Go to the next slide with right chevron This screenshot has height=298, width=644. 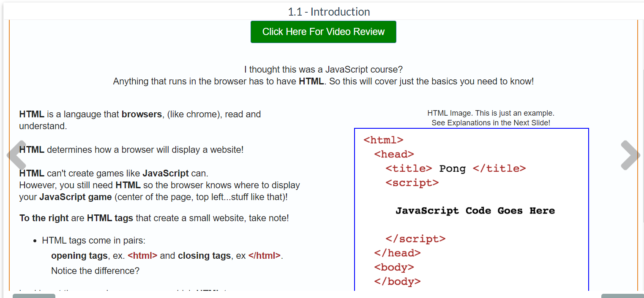(630, 155)
